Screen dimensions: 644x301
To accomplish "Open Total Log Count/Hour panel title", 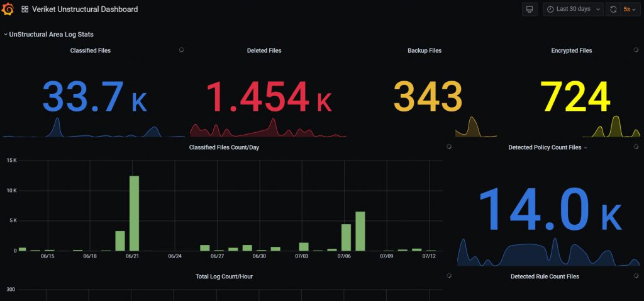I will pos(224,276).
